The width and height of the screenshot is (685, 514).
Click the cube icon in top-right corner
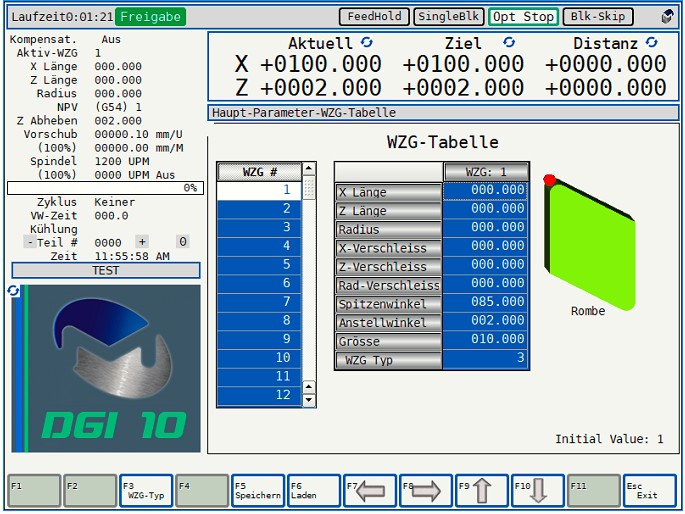click(x=667, y=17)
